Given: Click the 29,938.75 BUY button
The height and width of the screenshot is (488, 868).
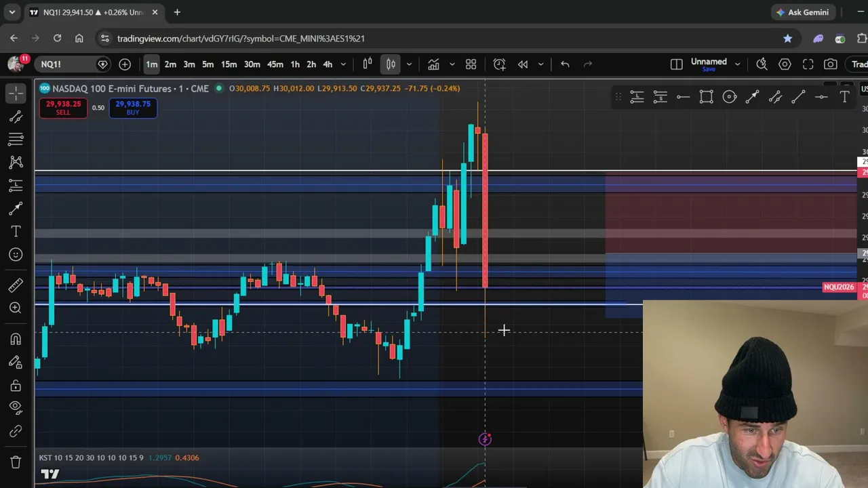Looking at the screenshot, I should pos(133,108).
